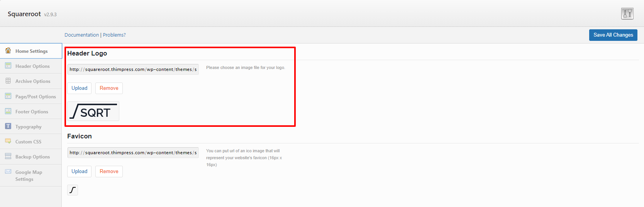Click the favicon preview thumbnail
The height and width of the screenshot is (207, 644).
[73, 190]
